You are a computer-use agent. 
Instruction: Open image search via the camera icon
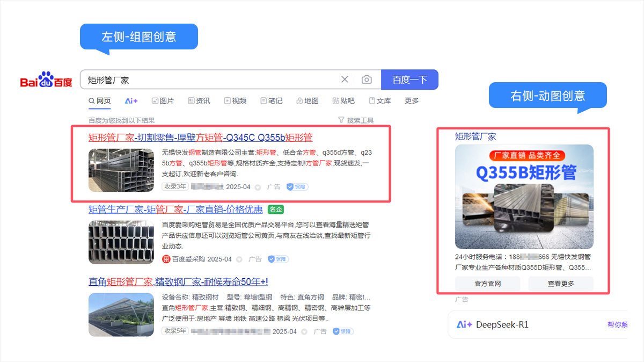click(367, 79)
